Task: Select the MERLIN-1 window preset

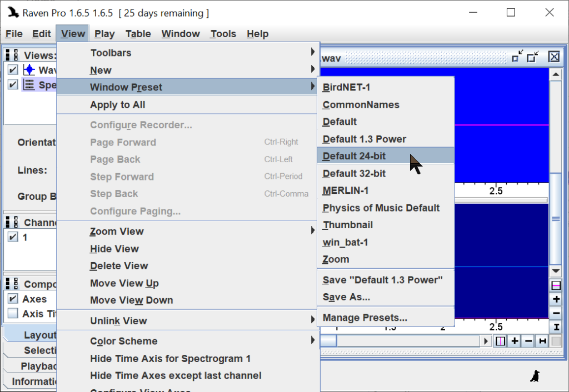Action: pyautogui.click(x=386, y=190)
